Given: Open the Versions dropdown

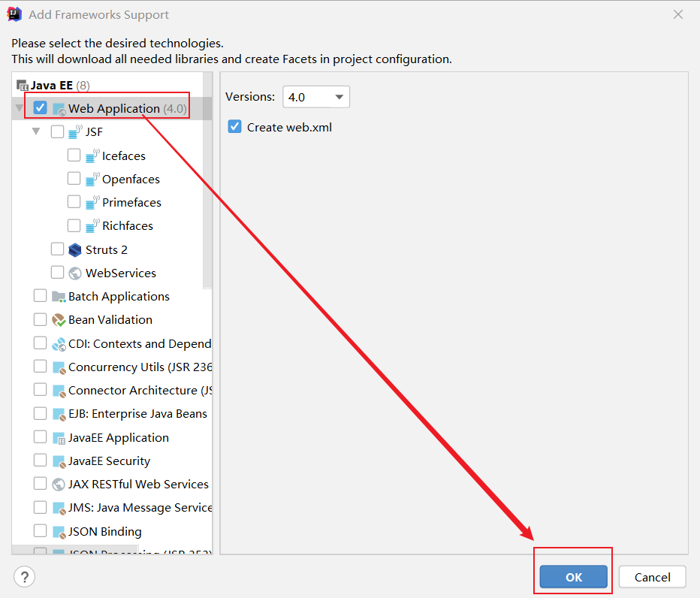Looking at the screenshot, I should pos(316,97).
